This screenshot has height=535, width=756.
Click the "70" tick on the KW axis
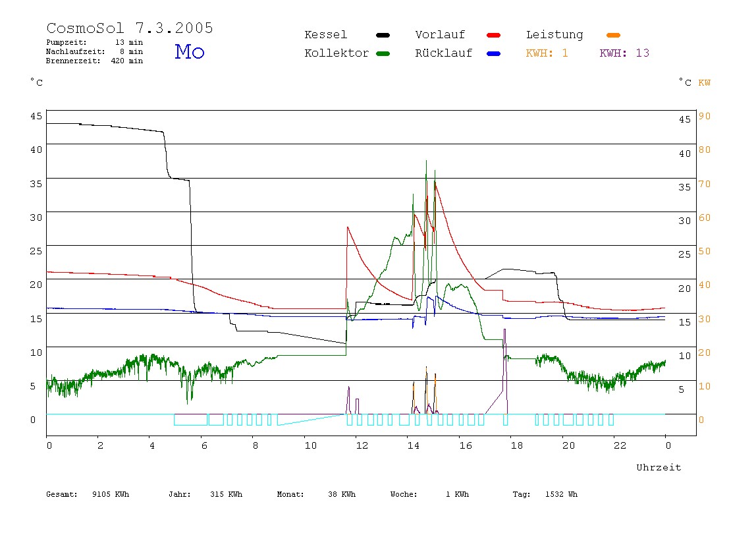[705, 184]
